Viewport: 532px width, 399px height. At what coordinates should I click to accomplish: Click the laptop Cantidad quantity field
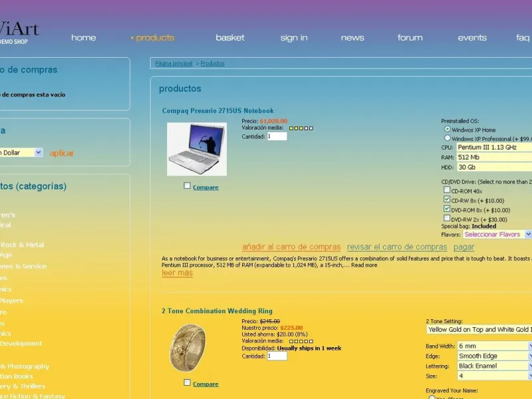(x=277, y=136)
